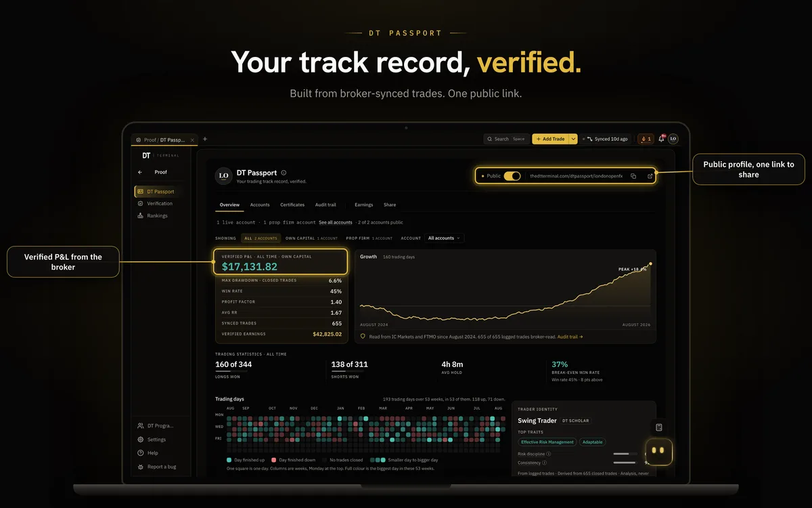Click the Verified Earnings value $42,825.02
Image resolution: width=812 pixels, height=508 pixels.
pos(327,334)
